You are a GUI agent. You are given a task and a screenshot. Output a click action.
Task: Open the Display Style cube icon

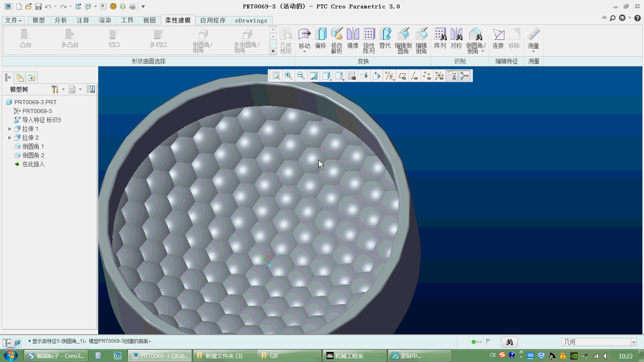[x=326, y=76]
